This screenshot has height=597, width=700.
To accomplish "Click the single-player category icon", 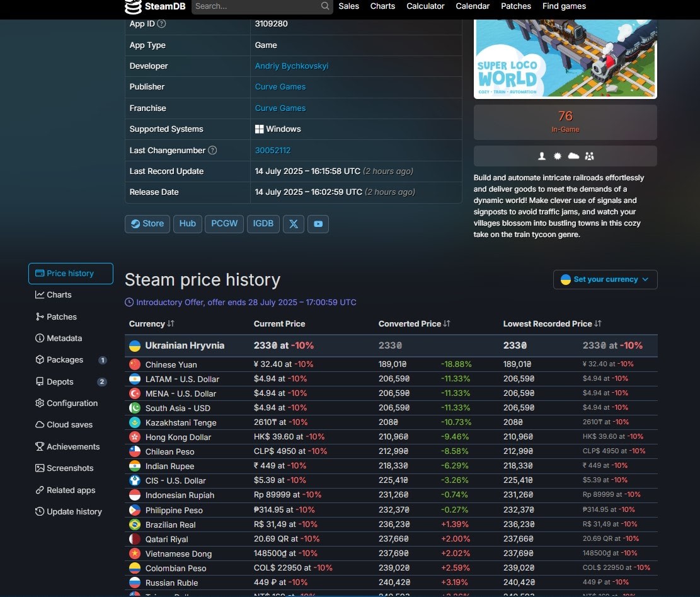I will (x=541, y=156).
